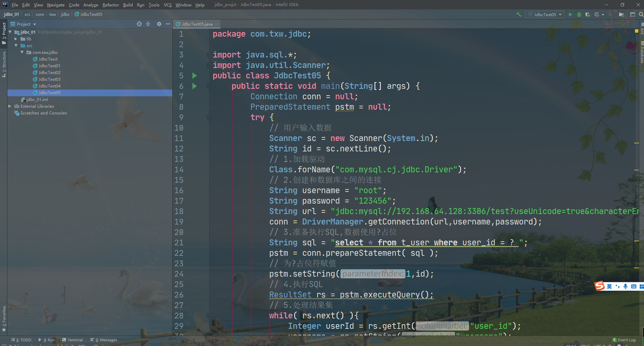Viewport: 644px width, 346px height.
Task: Click the src breadcrumb in navigation bar
Action: (27, 14)
